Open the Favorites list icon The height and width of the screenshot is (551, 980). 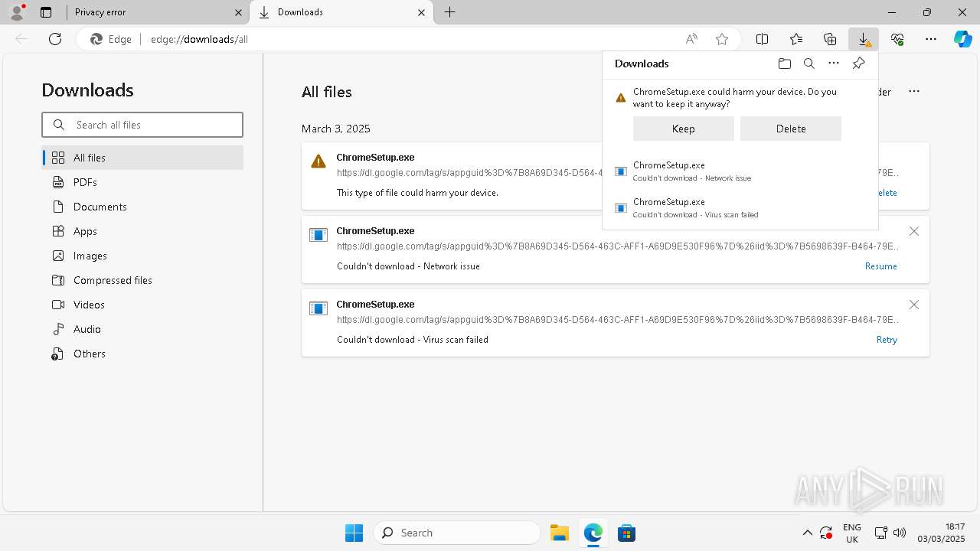click(796, 39)
